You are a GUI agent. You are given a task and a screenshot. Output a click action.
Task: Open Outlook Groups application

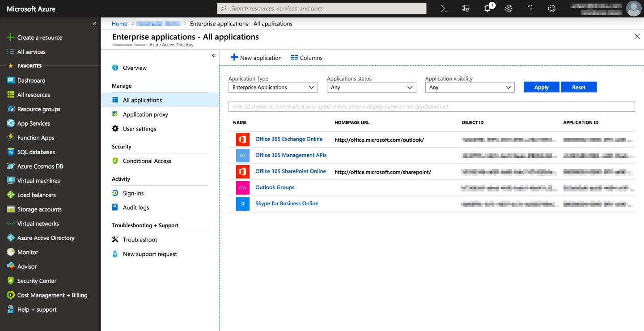point(275,187)
